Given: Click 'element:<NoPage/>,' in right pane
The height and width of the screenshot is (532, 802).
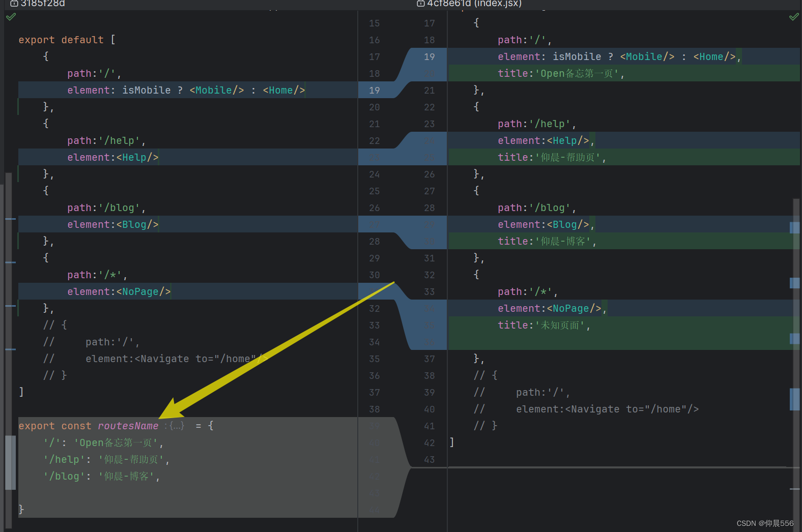Looking at the screenshot, I should pyautogui.click(x=553, y=308).
